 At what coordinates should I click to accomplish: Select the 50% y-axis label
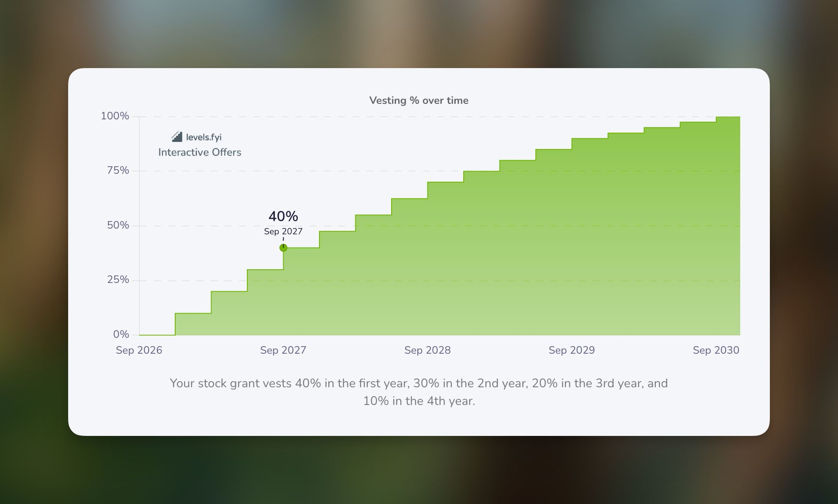pyautogui.click(x=118, y=225)
